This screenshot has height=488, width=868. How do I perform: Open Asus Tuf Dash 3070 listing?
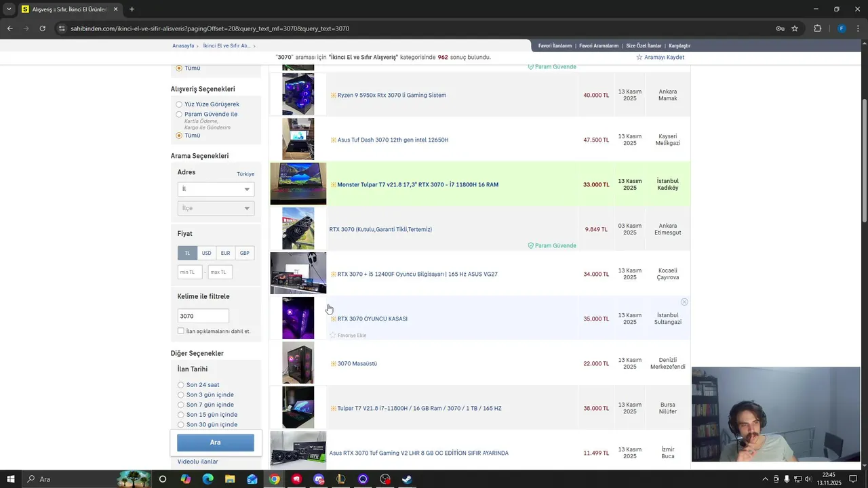(393, 140)
